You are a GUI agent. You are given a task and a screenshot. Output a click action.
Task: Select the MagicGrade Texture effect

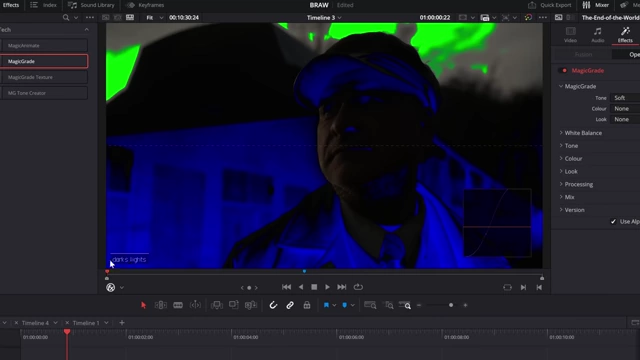pos(44,77)
